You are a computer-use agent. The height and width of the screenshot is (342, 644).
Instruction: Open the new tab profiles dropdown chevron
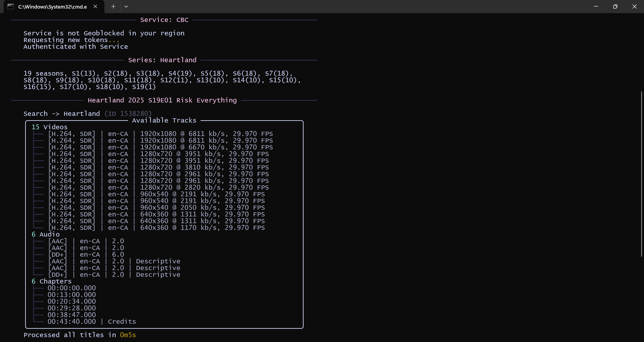point(126,7)
